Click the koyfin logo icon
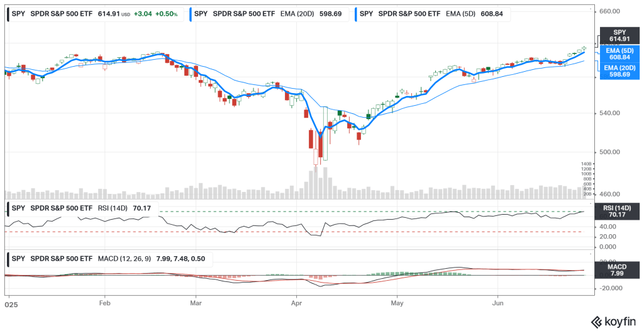Image resolution: width=644 pixels, height=333 pixels. click(x=596, y=321)
